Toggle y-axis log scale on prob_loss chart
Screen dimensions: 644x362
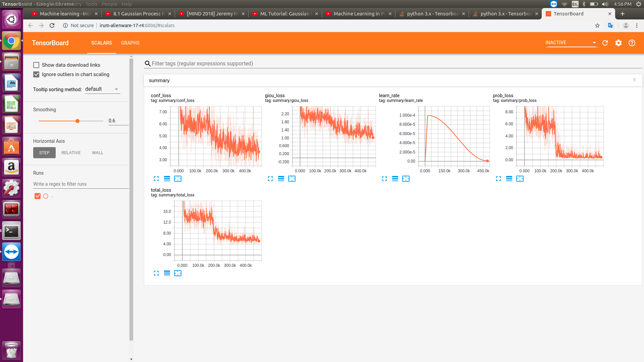509,179
